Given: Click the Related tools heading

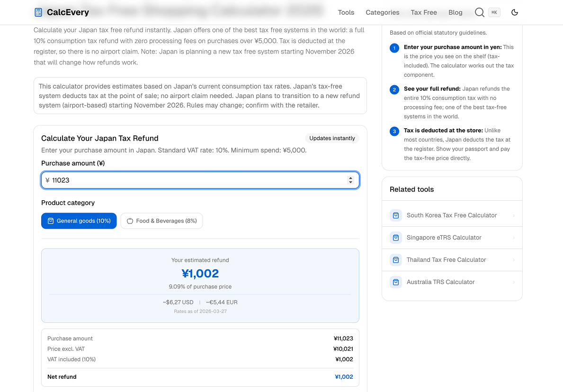Looking at the screenshot, I should [411, 189].
